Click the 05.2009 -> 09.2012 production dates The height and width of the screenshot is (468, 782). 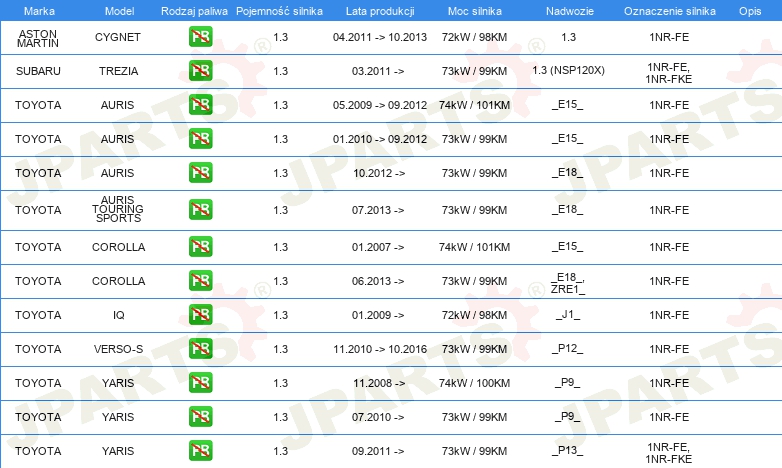380,105
